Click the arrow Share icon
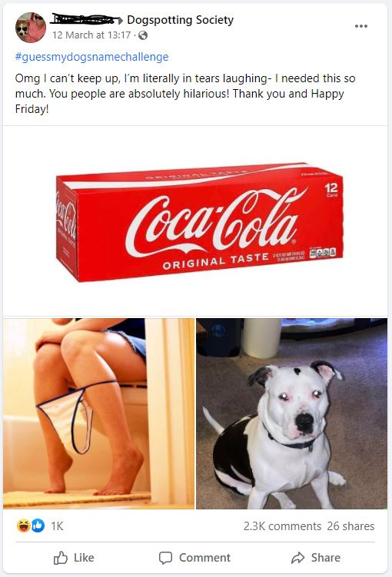392x577 pixels. (297, 558)
